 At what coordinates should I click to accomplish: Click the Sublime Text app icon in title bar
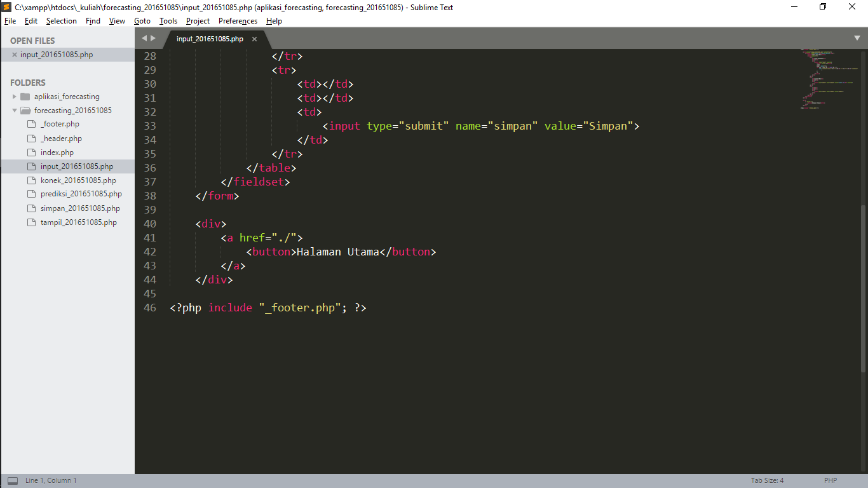[7, 7]
